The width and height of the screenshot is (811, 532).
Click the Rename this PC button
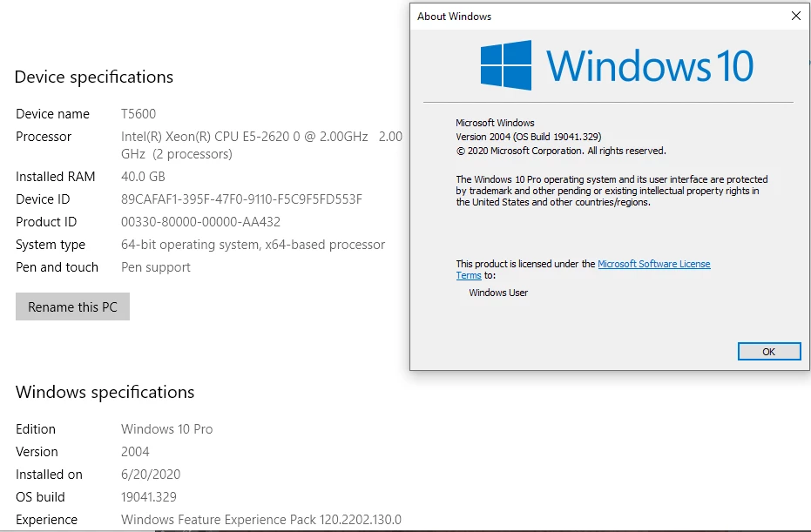point(72,306)
